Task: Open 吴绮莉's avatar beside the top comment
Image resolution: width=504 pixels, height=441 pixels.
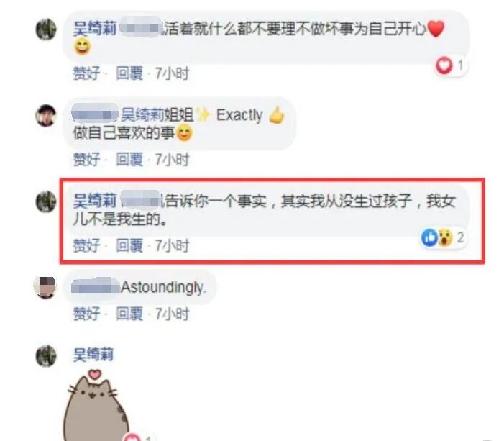Action: [x=46, y=29]
